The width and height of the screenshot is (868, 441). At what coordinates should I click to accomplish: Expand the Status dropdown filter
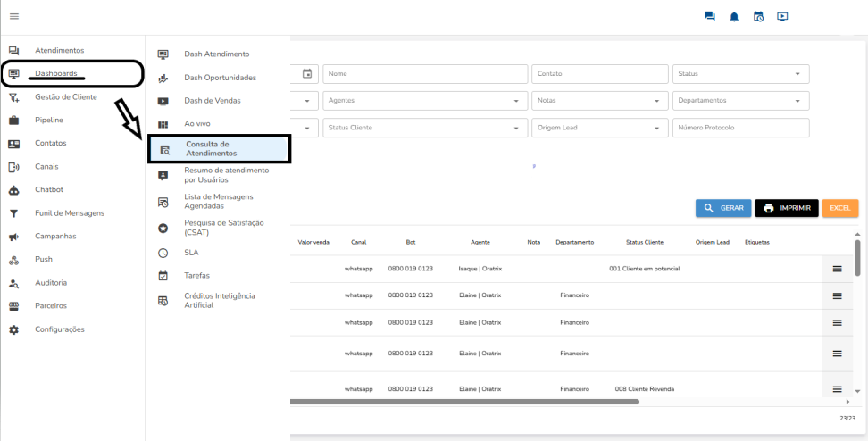pyautogui.click(x=740, y=74)
